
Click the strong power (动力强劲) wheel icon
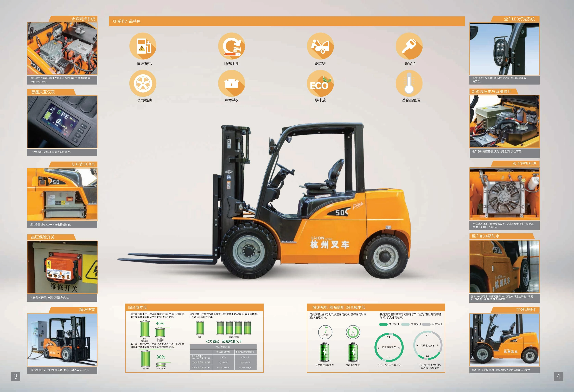[143, 83]
